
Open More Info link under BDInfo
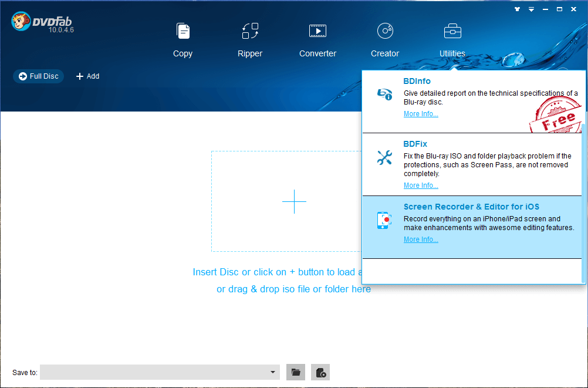point(421,114)
